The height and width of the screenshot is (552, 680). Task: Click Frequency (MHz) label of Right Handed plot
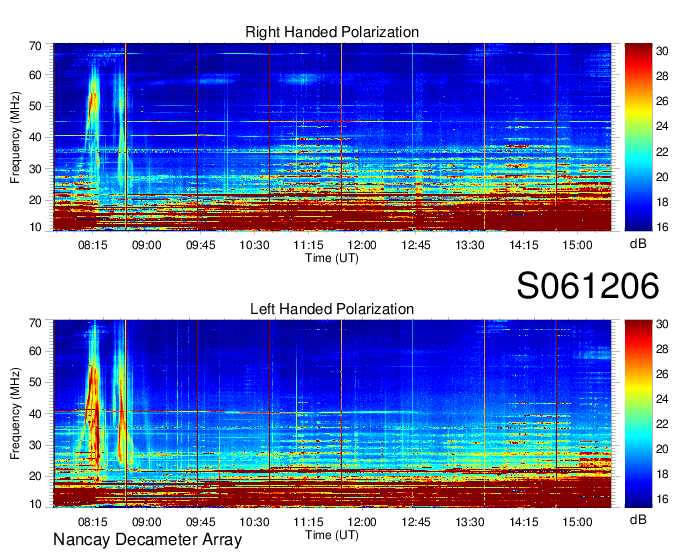15,137
